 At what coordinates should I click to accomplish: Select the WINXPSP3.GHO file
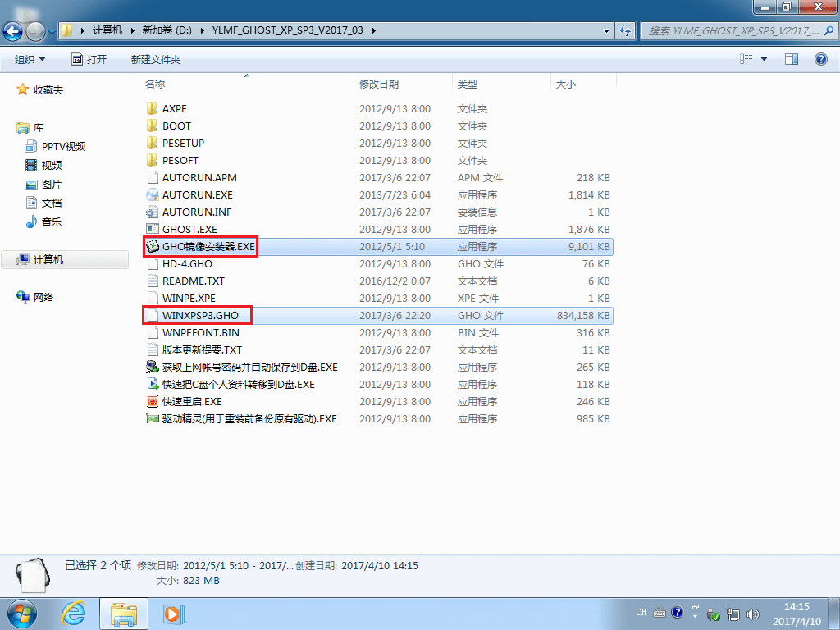[200, 315]
